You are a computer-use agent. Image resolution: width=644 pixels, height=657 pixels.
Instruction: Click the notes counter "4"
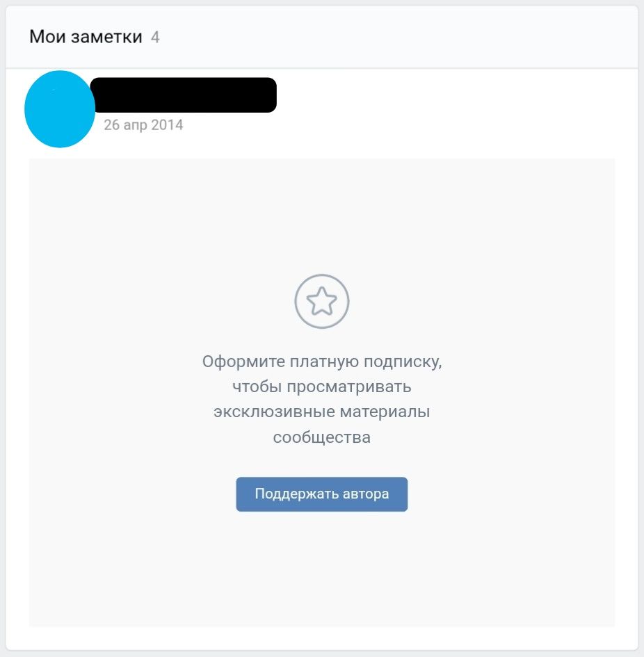click(155, 38)
